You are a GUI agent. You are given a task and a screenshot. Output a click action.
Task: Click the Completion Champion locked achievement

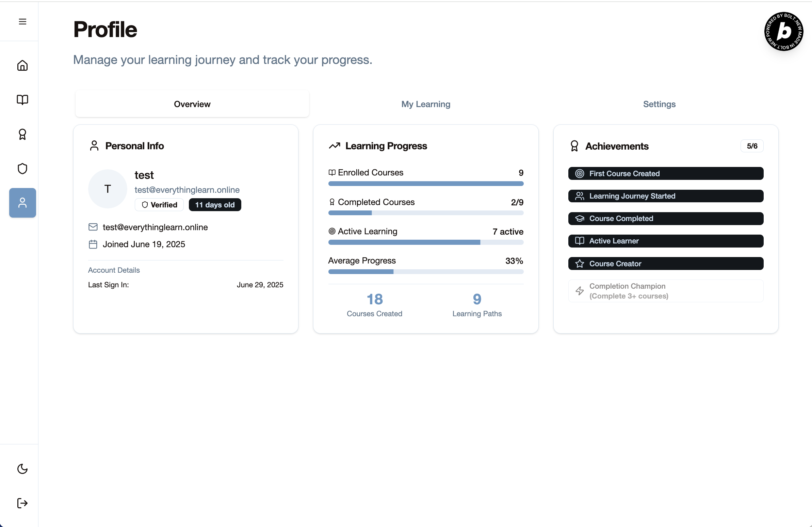click(x=665, y=291)
